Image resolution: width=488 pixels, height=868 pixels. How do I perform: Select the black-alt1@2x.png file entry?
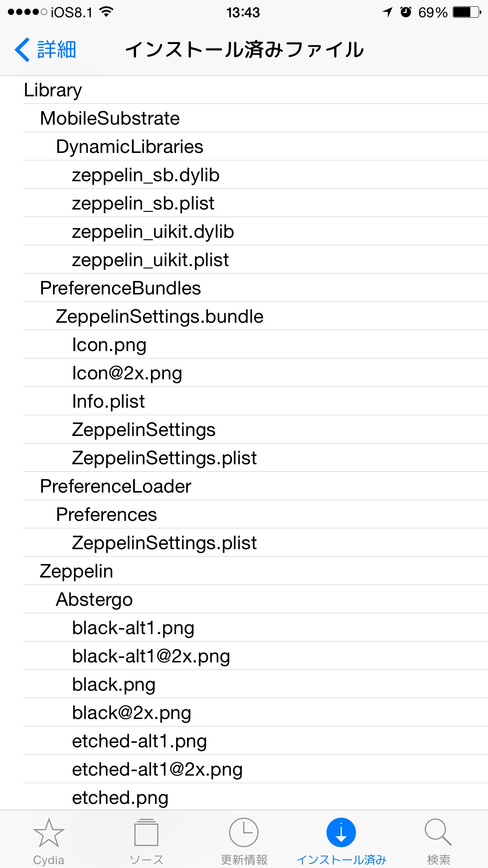click(x=256, y=656)
